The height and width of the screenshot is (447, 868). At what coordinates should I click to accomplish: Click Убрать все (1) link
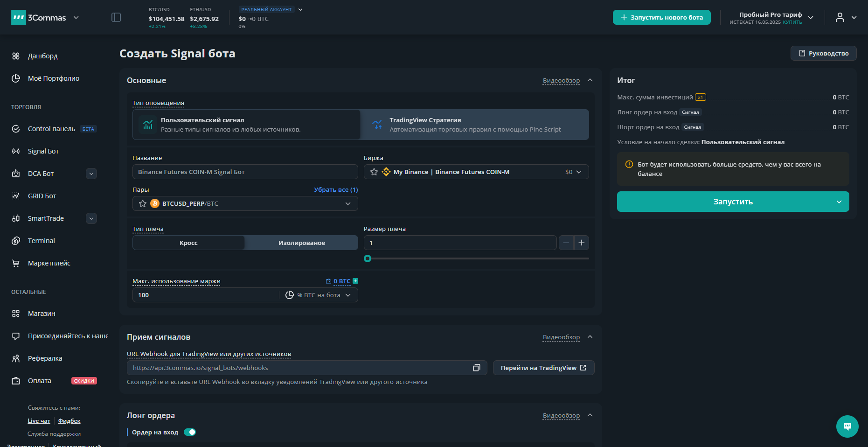pos(336,189)
